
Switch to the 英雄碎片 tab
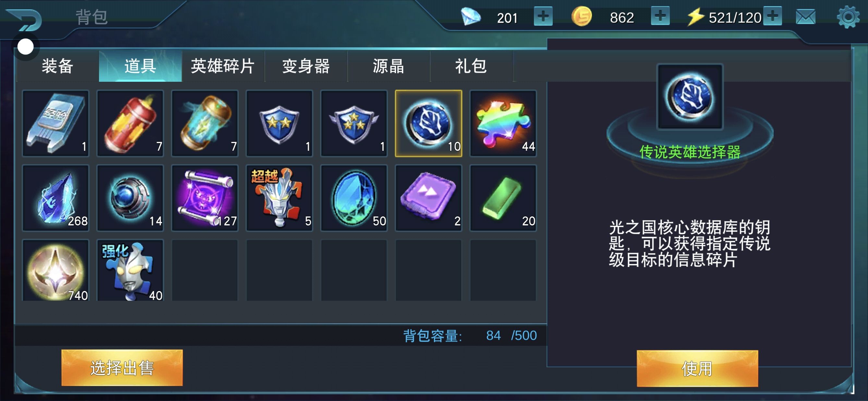(x=223, y=66)
